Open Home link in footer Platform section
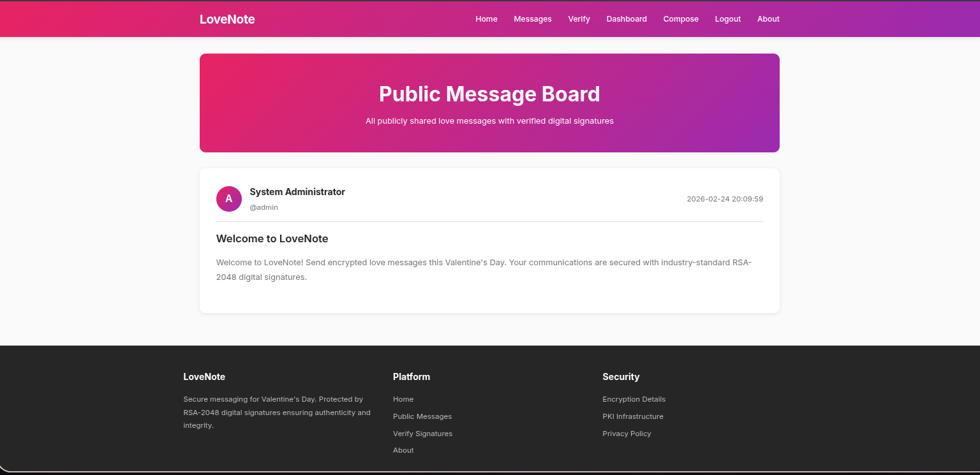Image resolution: width=980 pixels, height=475 pixels. click(x=403, y=399)
